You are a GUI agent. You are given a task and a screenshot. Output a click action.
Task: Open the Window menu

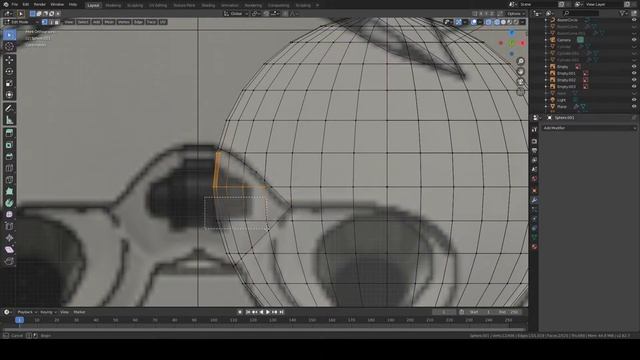57,4
